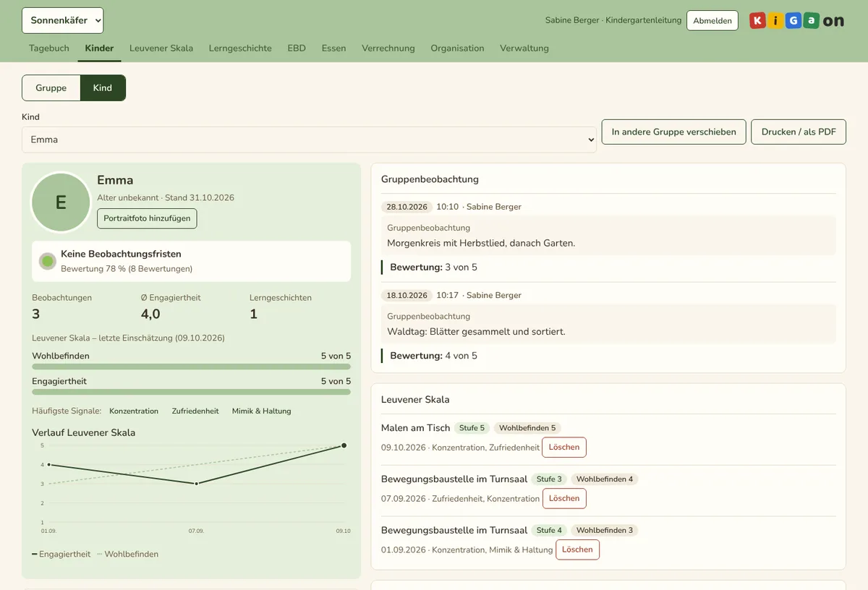The image size is (868, 590).
Task: Click the Konzentration signal tag
Action: (134, 411)
